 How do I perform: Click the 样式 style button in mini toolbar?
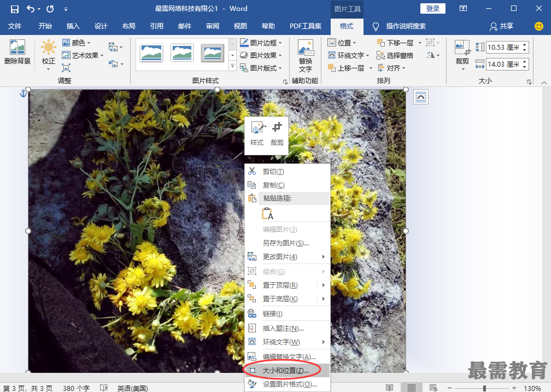click(x=257, y=133)
